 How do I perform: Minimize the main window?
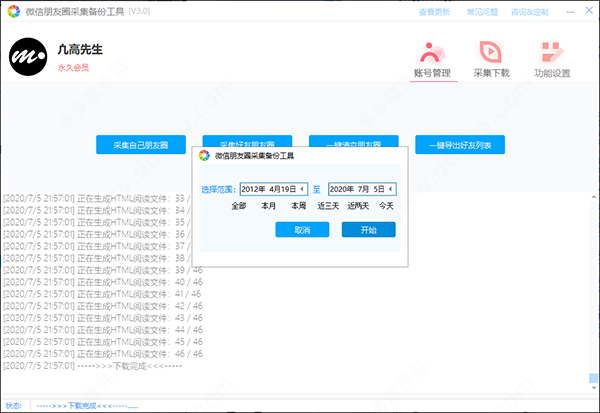pos(570,12)
